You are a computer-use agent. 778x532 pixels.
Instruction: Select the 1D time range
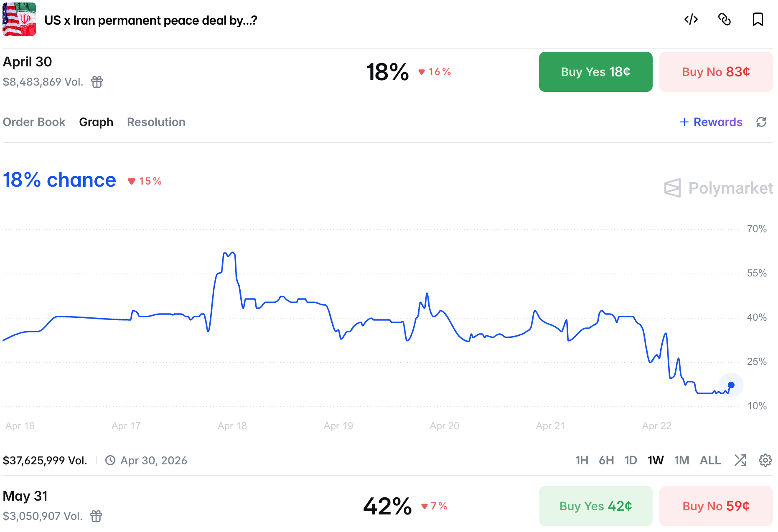tap(631, 460)
